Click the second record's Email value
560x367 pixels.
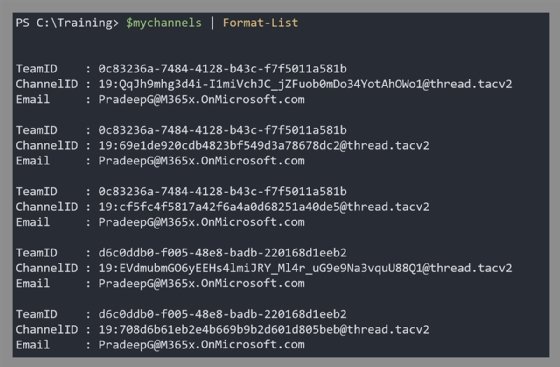[201, 161]
